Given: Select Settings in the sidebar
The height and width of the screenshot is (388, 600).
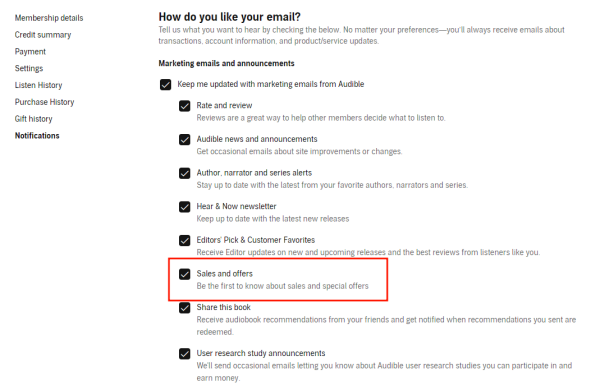Looking at the screenshot, I should click(x=29, y=68).
